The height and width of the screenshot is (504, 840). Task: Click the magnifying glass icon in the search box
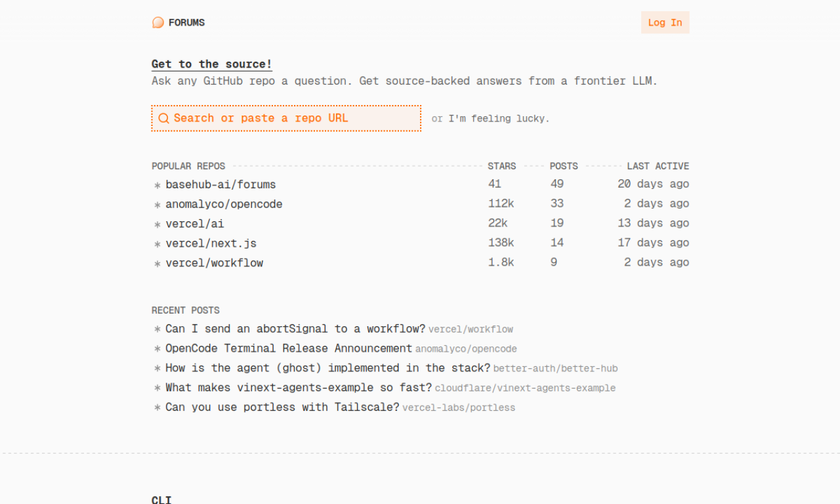pos(163,118)
